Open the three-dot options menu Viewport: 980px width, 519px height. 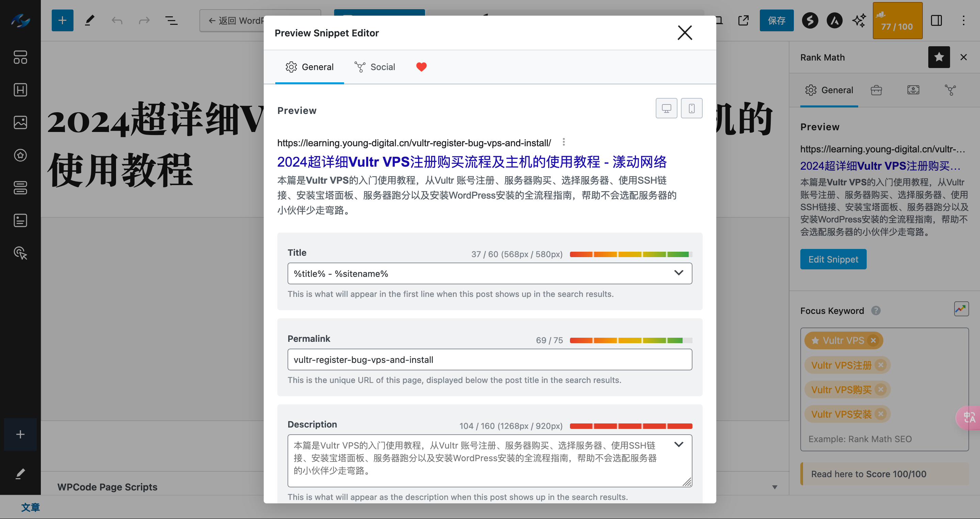(964, 20)
